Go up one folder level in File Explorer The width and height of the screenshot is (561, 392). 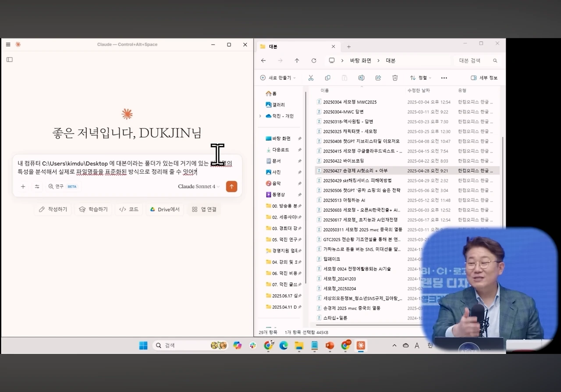(x=297, y=61)
